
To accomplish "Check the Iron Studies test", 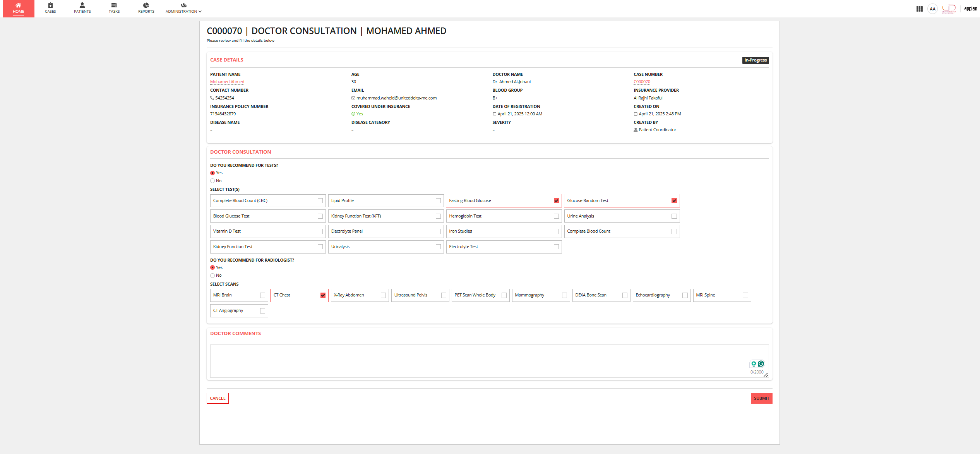I will [556, 231].
